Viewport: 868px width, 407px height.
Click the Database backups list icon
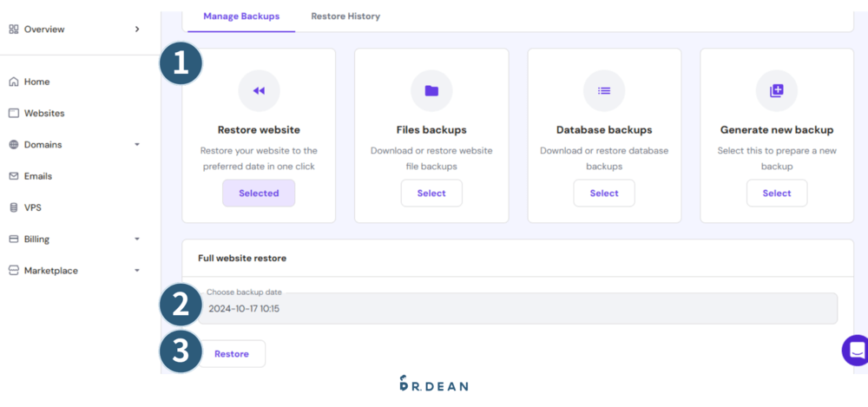coord(604,90)
